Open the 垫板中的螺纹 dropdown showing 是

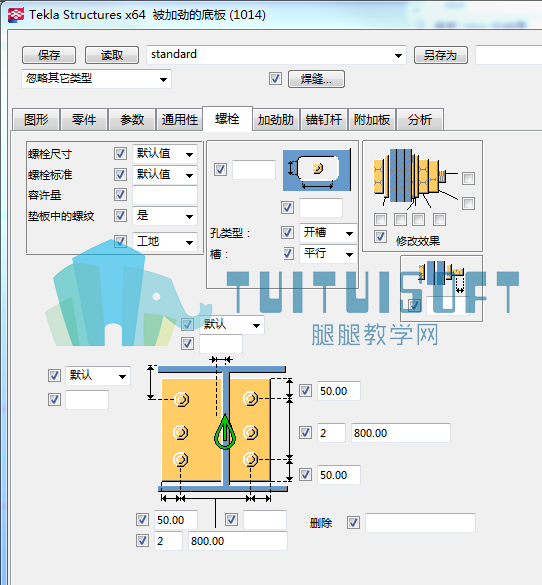click(165, 216)
